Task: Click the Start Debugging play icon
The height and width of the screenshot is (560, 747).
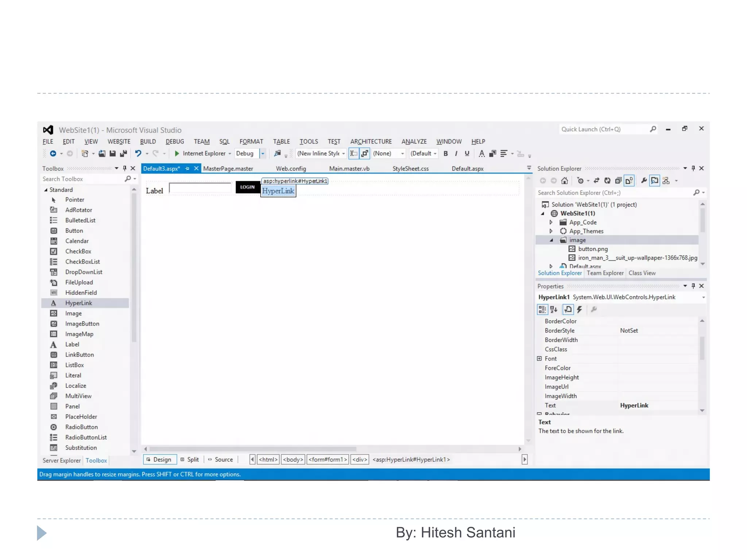Action: click(177, 153)
